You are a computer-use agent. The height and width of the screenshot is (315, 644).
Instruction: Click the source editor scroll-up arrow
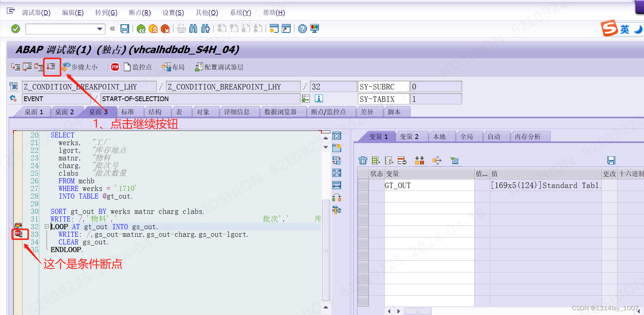coord(326,138)
